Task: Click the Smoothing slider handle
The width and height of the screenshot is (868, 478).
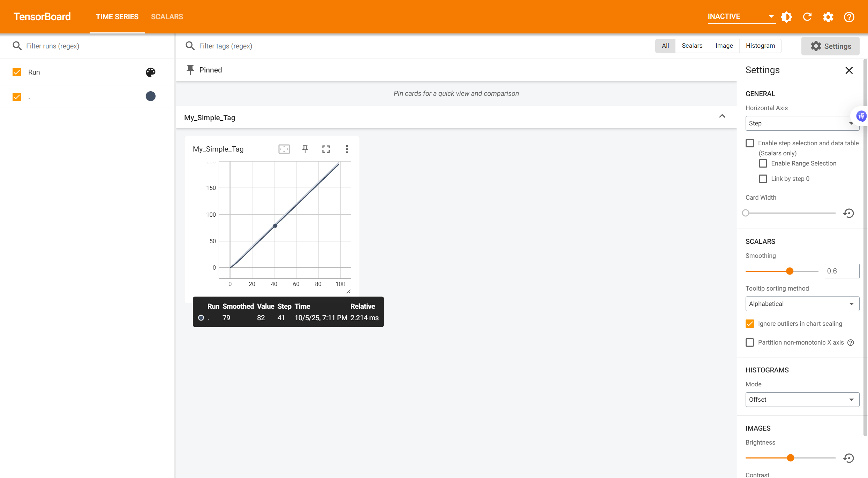Action: [x=790, y=271]
